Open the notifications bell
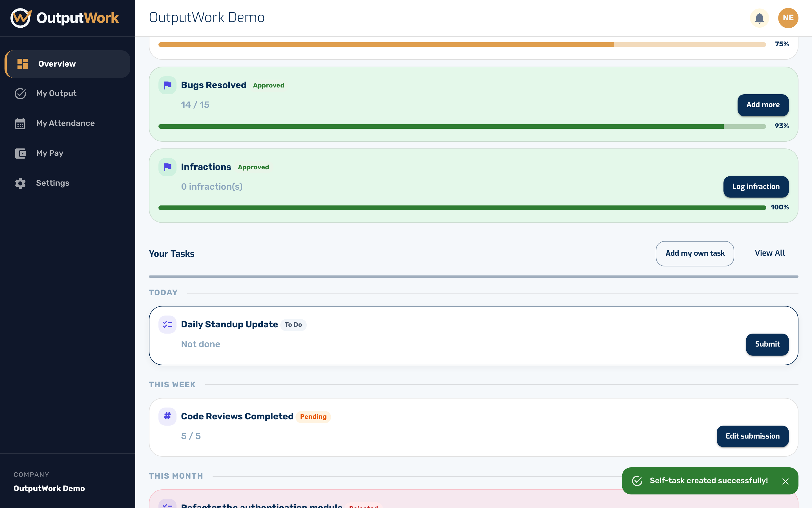This screenshot has width=812, height=508. (759, 18)
